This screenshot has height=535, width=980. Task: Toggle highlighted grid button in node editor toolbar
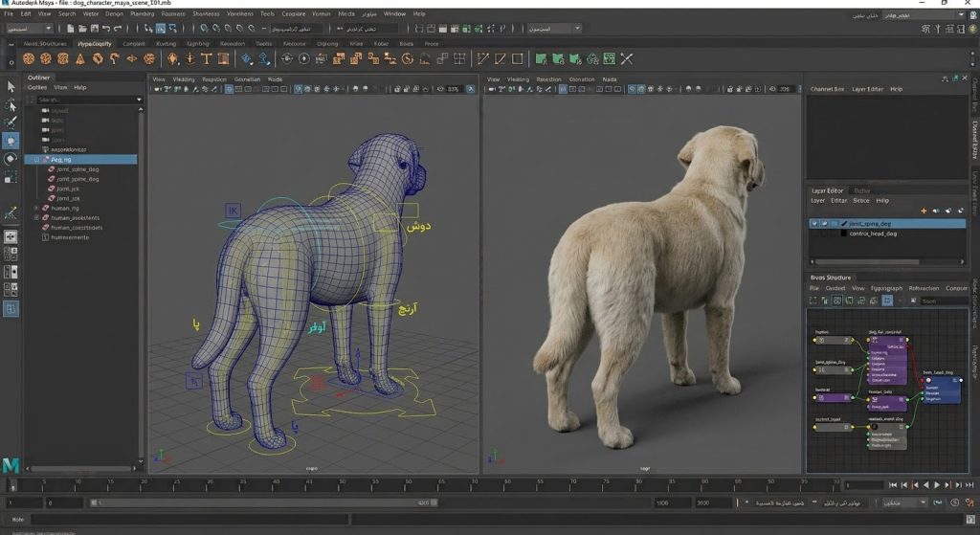pos(887,301)
